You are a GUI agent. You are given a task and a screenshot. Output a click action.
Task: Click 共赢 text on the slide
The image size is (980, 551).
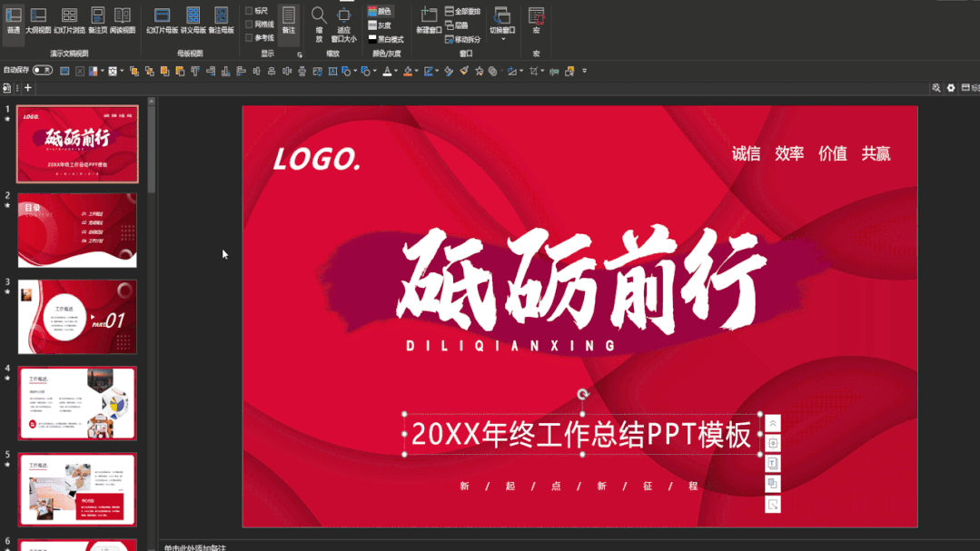pyautogui.click(x=876, y=153)
